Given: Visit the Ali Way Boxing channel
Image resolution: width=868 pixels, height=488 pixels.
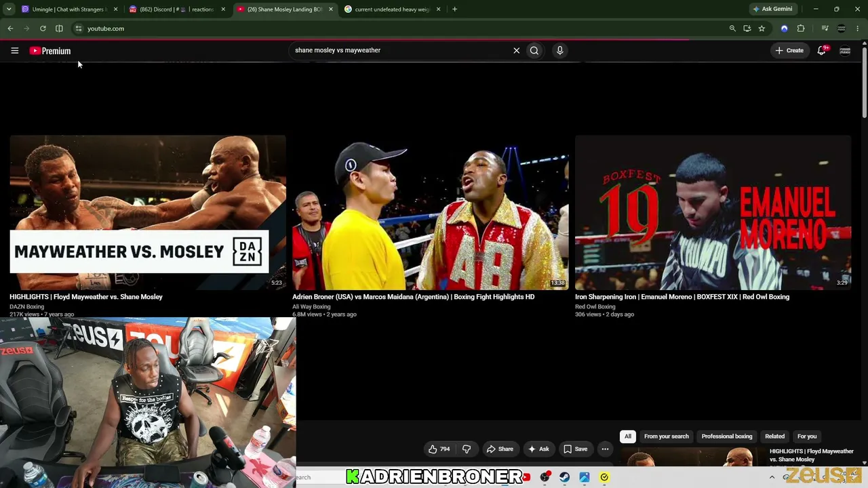Looking at the screenshot, I should coord(311,306).
